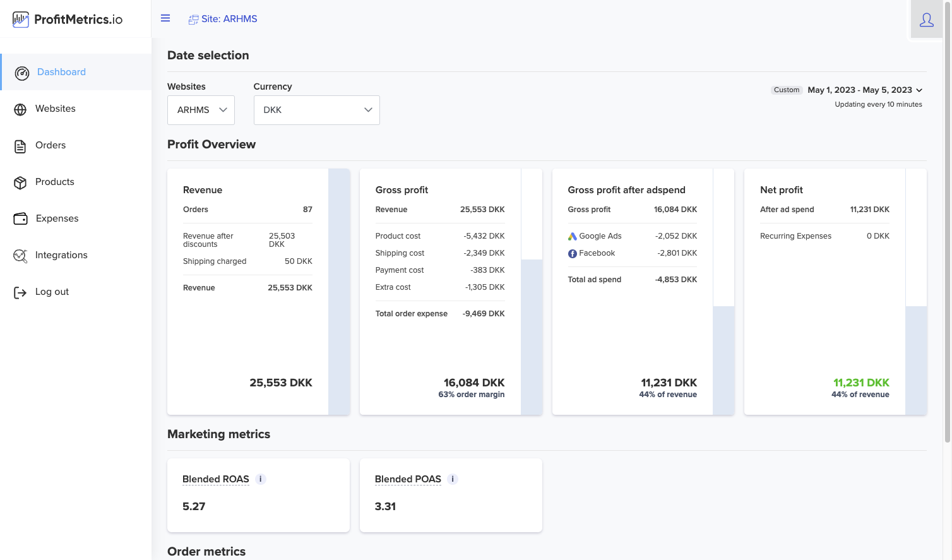Click the site switcher icon beside Site: ARHMS
952x560 pixels.
[x=193, y=20]
